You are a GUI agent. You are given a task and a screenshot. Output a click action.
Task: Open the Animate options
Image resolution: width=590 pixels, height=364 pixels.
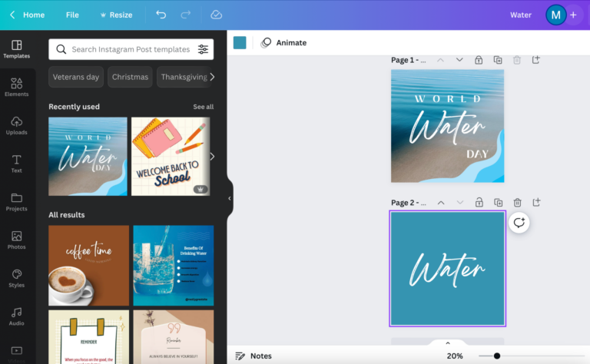pos(283,43)
